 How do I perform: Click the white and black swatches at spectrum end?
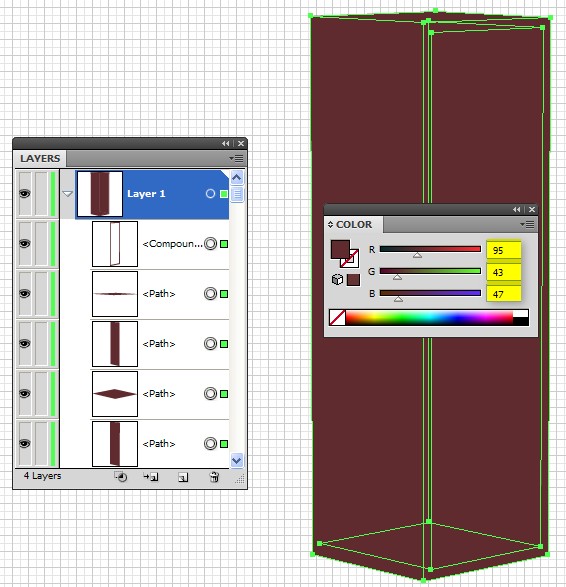(520, 318)
